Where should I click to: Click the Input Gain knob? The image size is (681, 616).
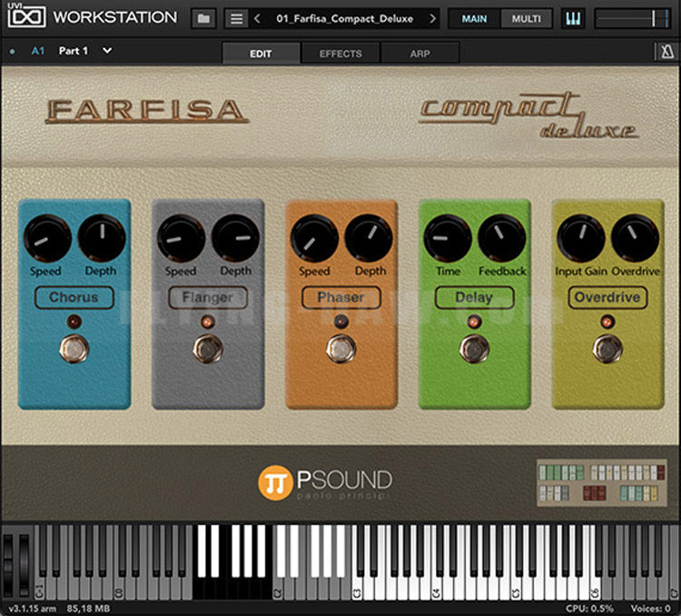coord(581,238)
